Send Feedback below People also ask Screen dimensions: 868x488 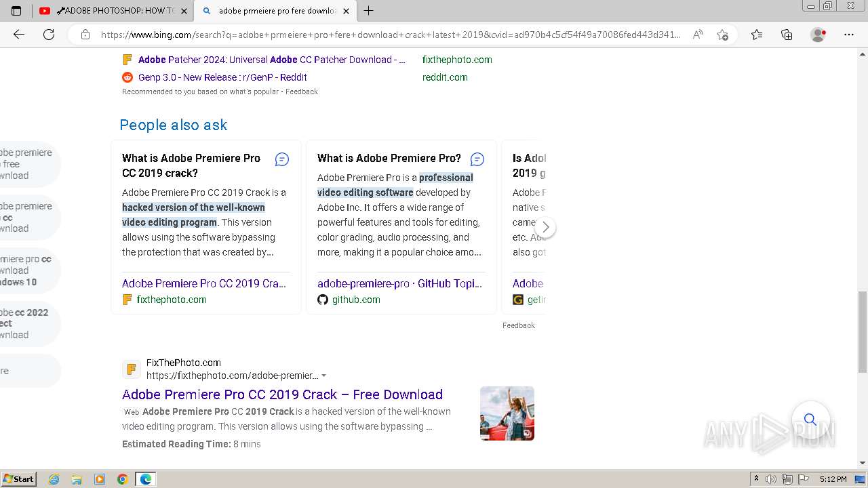tap(519, 325)
